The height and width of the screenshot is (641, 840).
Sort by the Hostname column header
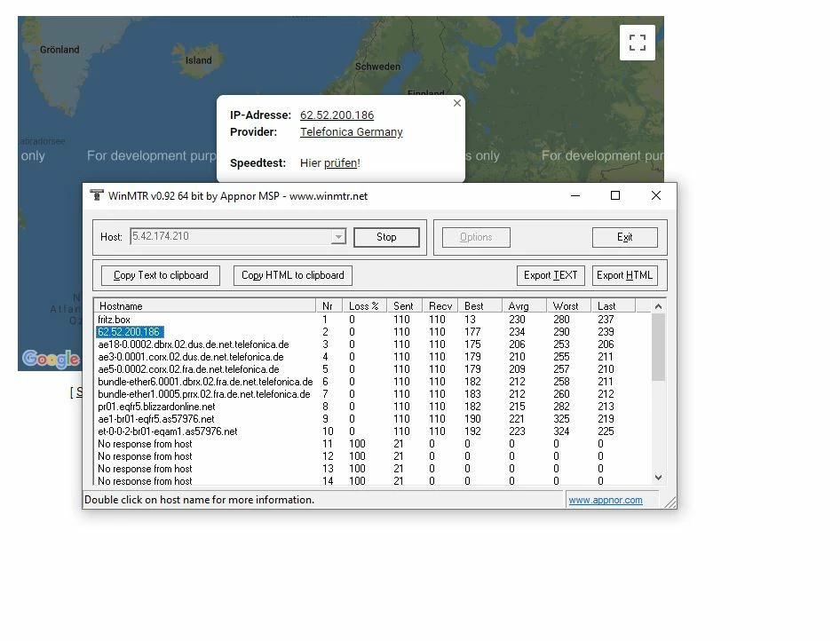click(205, 305)
